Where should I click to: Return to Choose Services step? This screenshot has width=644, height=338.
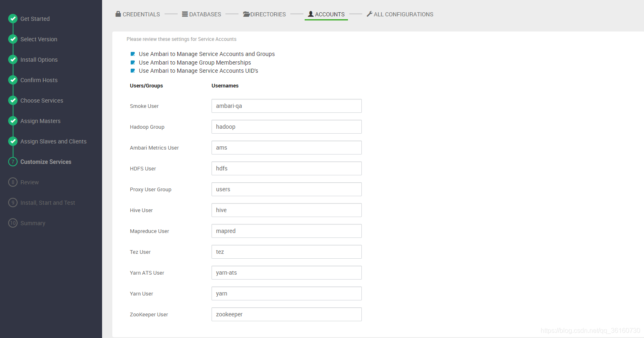tap(42, 101)
